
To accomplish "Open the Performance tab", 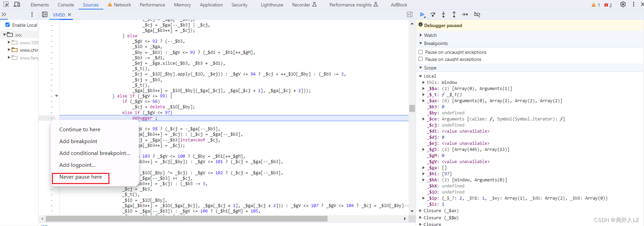I will pos(152,5).
